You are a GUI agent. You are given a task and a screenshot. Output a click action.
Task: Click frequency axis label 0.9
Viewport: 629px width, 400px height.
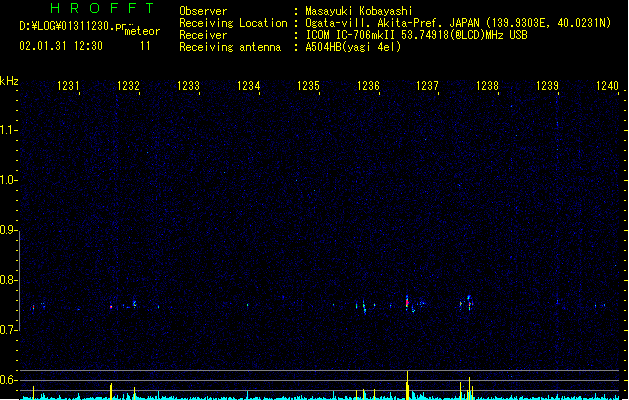[x=8, y=230]
